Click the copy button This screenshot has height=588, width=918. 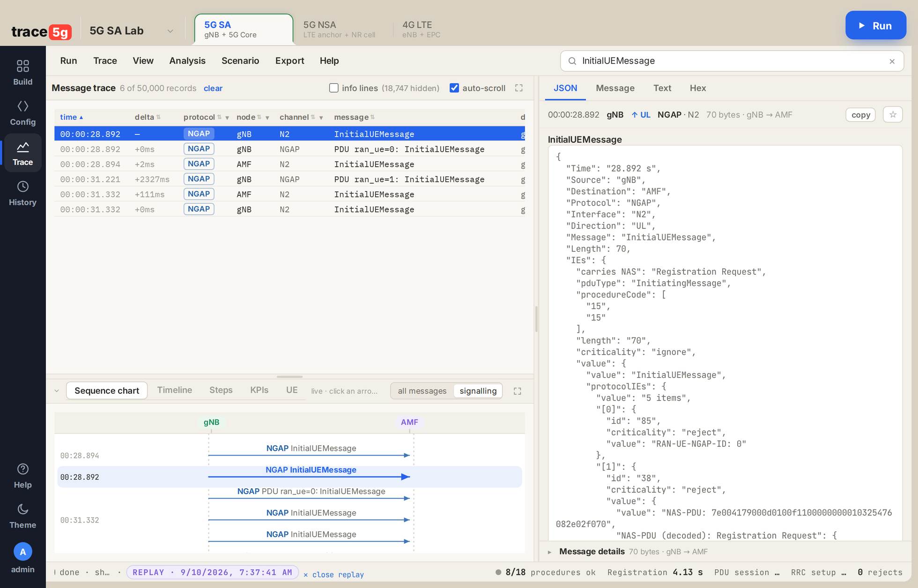(860, 115)
